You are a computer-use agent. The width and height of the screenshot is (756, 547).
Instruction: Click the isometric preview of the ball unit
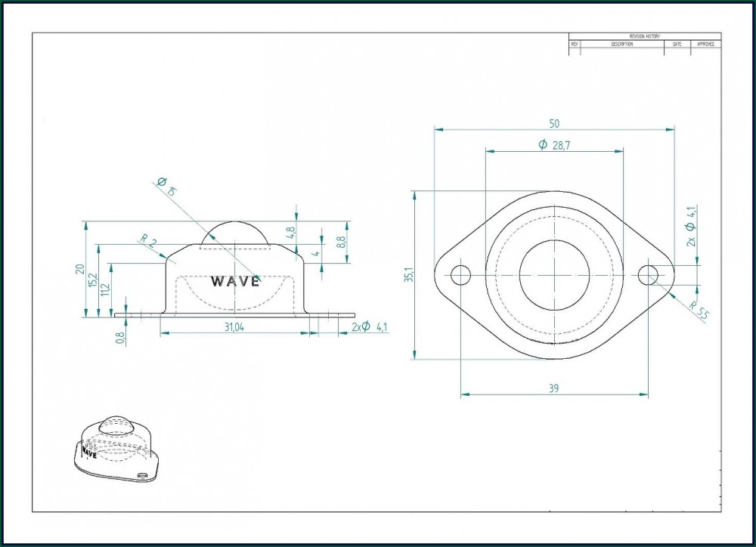(x=118, y=449)
